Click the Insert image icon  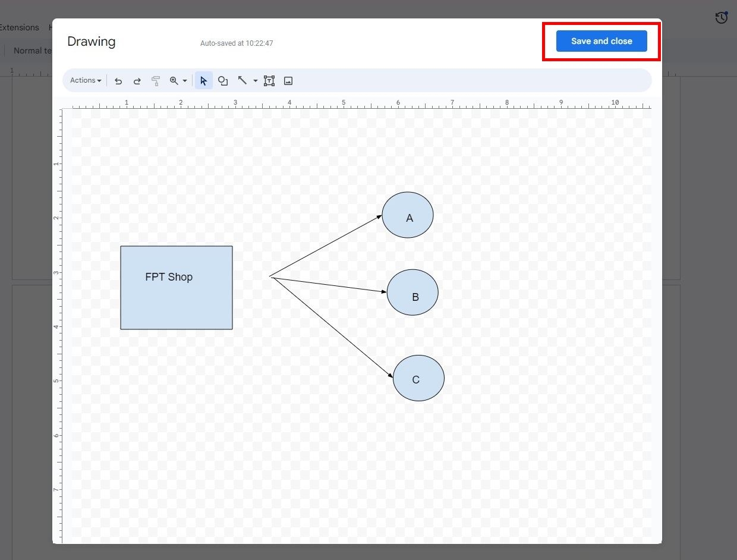click(288, 80)
